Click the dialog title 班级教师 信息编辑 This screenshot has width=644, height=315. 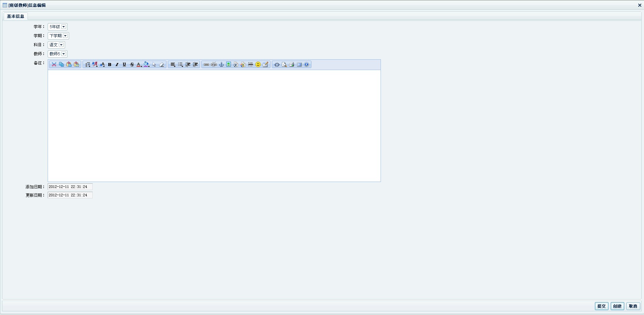pyautogui.click(x=27, y=5)
